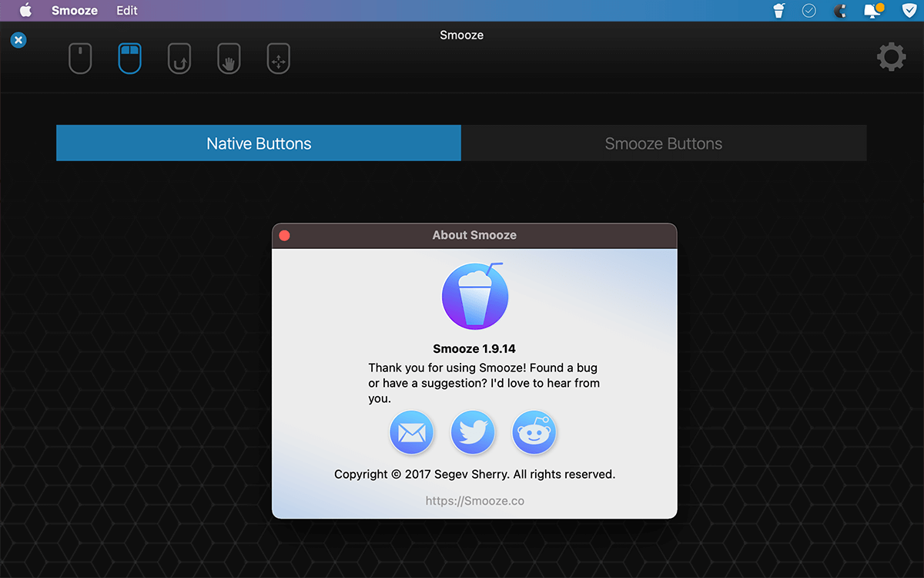This screenshot has height=578, width=924.
Task: Switch to the Smooze Buttons tab
Action: (664, 143)
